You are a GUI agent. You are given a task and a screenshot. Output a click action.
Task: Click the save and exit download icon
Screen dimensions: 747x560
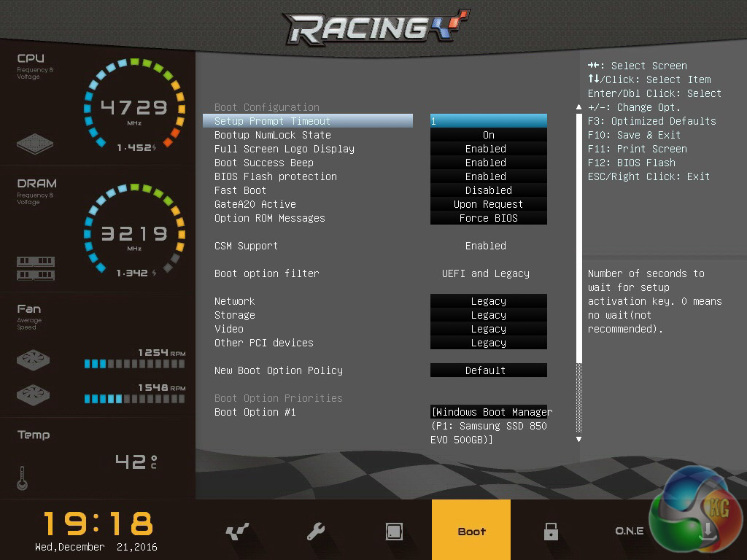pyautogui.click(x=708, y=530)
